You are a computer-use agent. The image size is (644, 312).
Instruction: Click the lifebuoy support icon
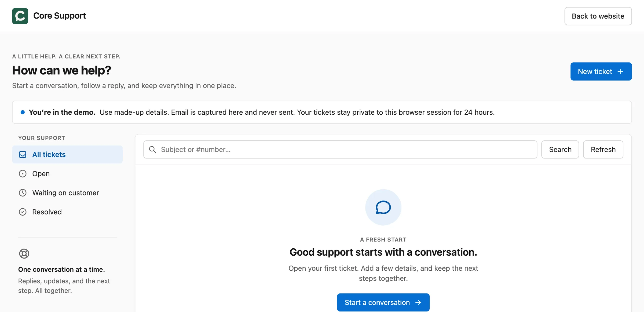click(24, 253)
